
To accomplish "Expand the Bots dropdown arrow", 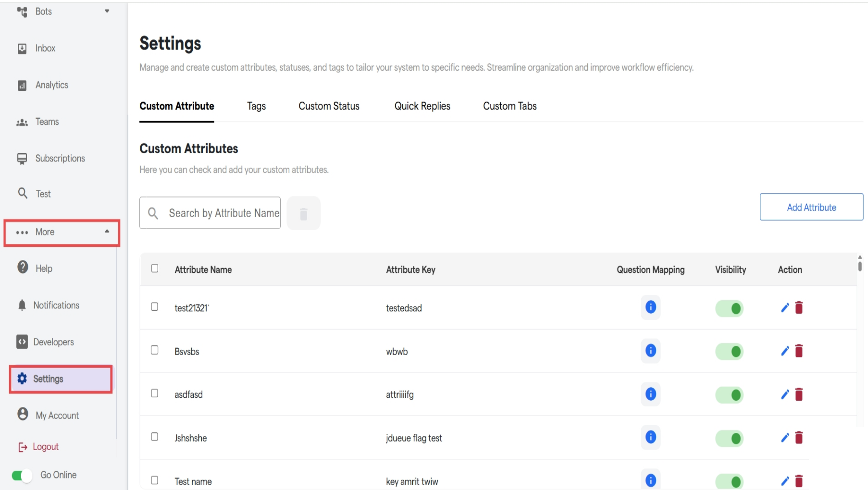I will point(107,11).
